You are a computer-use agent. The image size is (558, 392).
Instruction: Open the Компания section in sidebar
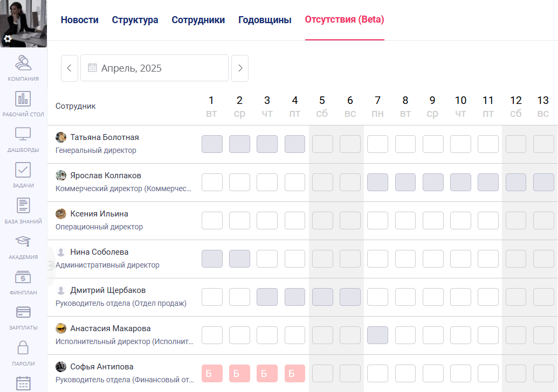point(23,68)
